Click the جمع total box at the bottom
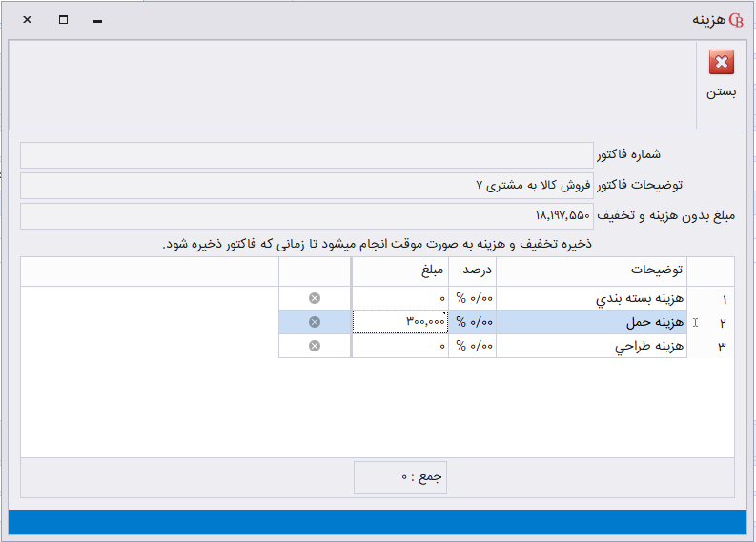This screenshot has height=542, width=756. [x=400, y=477]
